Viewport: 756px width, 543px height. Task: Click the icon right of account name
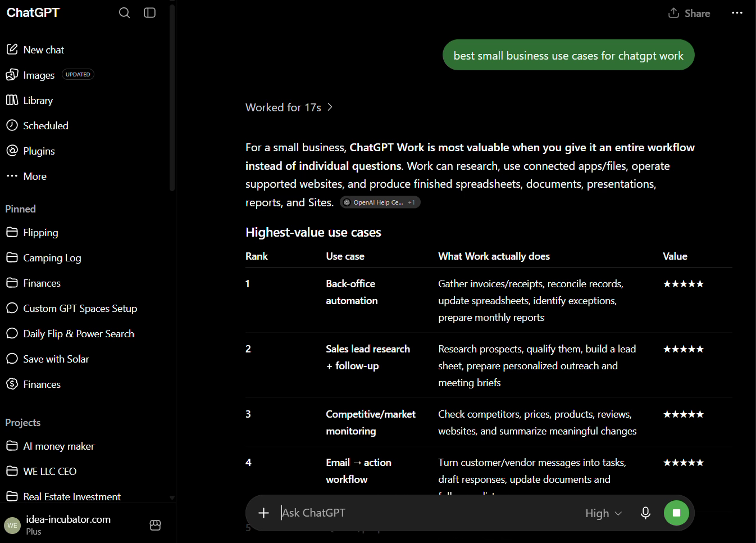[156, 525]
